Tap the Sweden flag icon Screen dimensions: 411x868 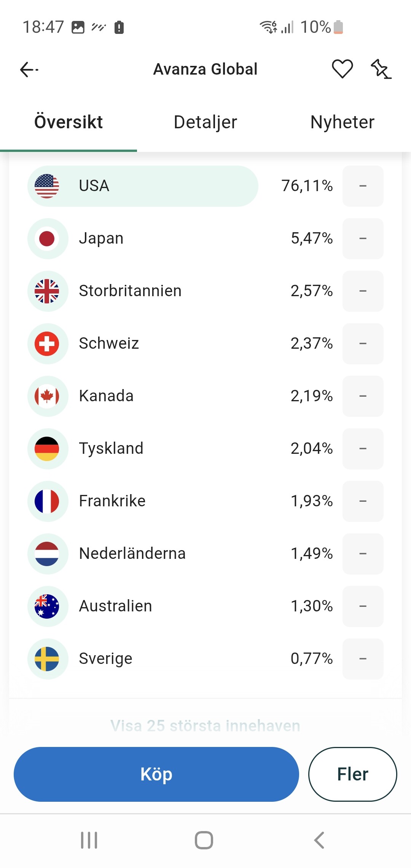tap(47, 659)
